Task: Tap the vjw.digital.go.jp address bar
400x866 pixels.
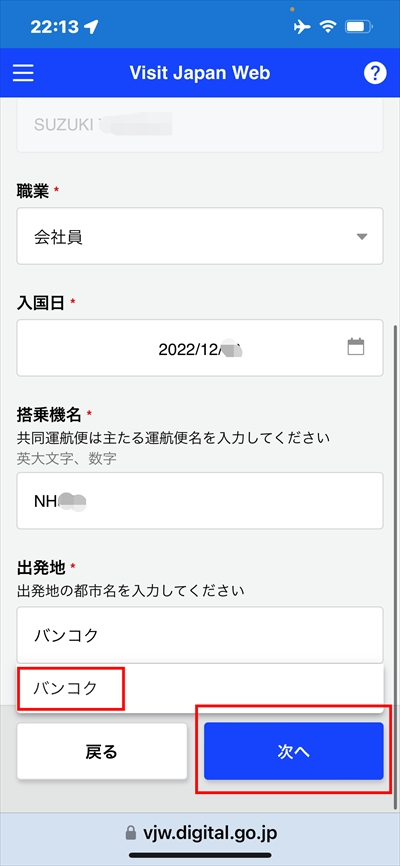Action: tap(200, 832)
